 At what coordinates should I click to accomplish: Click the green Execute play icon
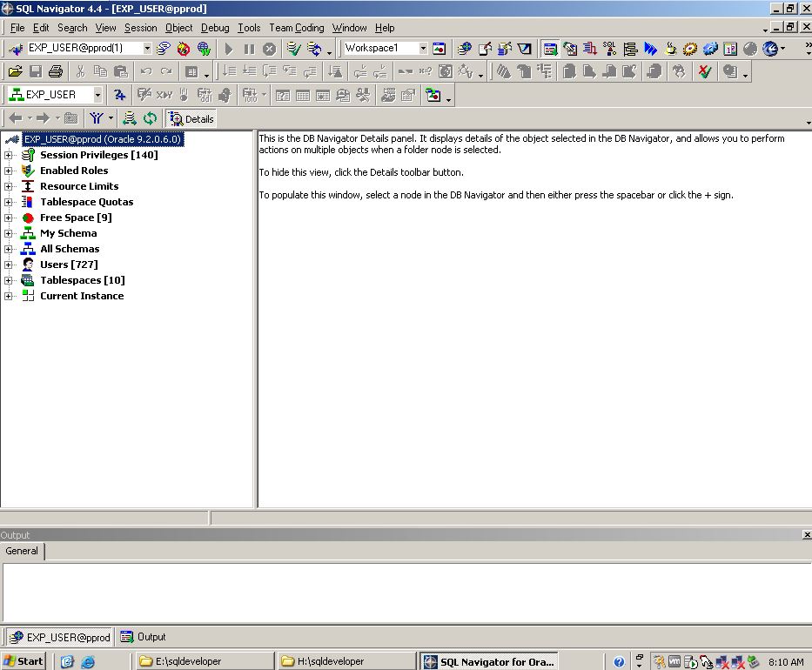click(229, 50)
